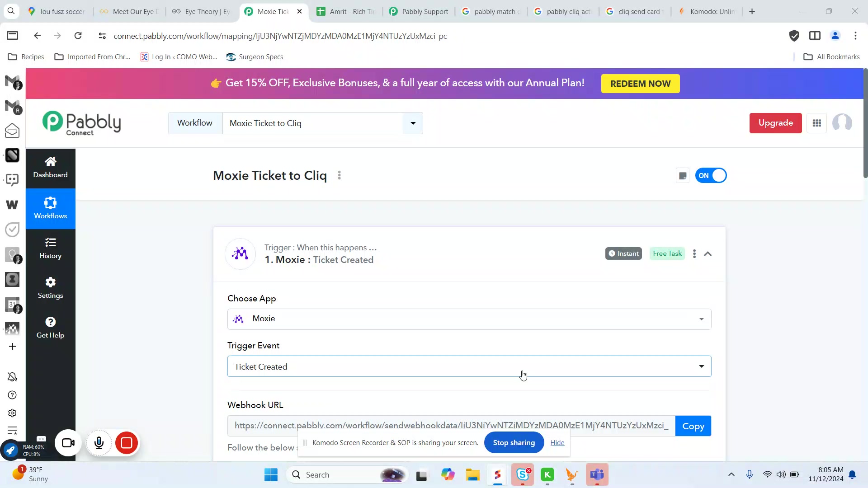868x488 pixels.
Task: Open the browser three-dot menu
Action: 855,36
